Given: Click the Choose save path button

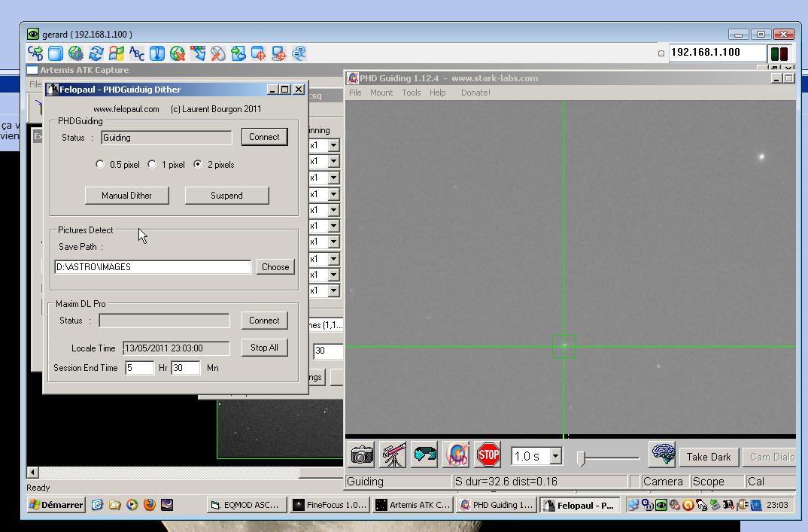Looking at the screenshot, I should 275,267.
